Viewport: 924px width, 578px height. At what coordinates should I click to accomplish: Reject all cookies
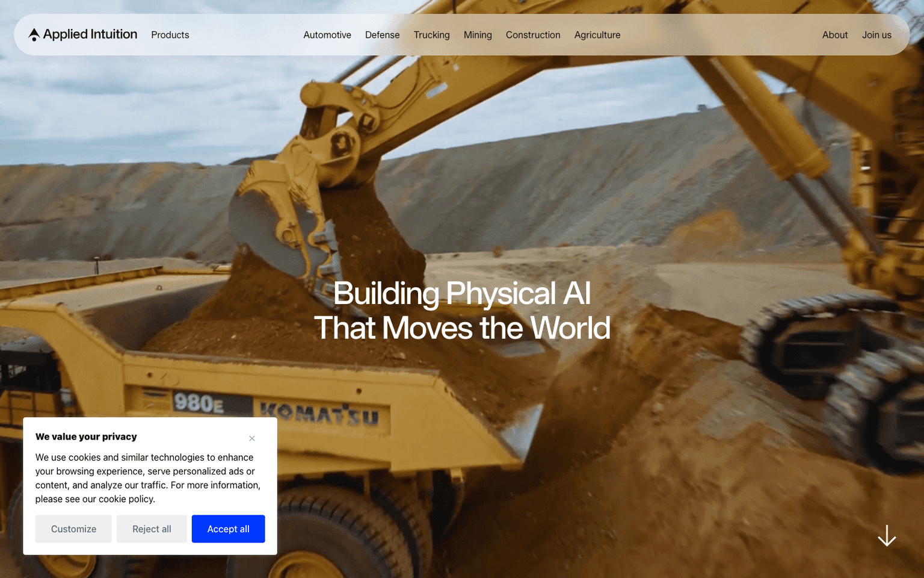(152, 529)
